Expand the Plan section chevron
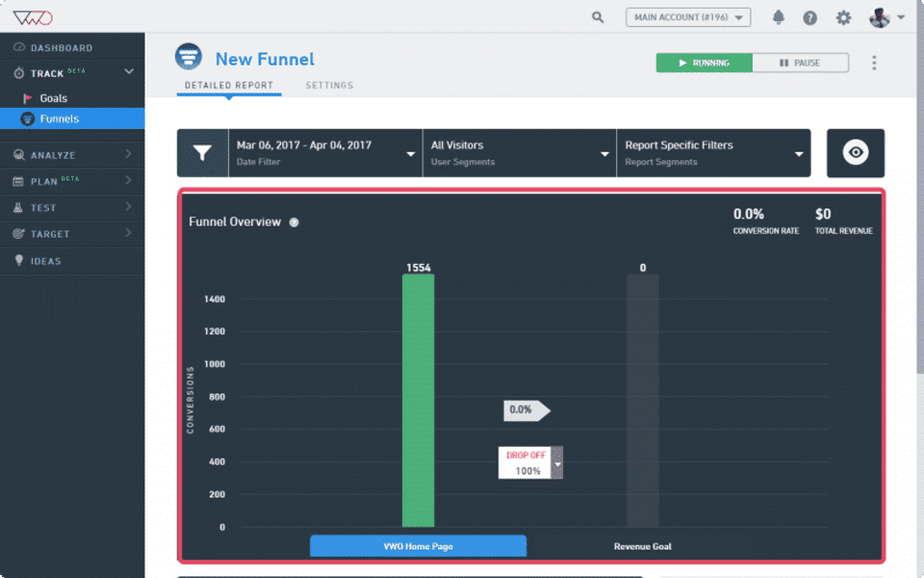 coord(128,180)
